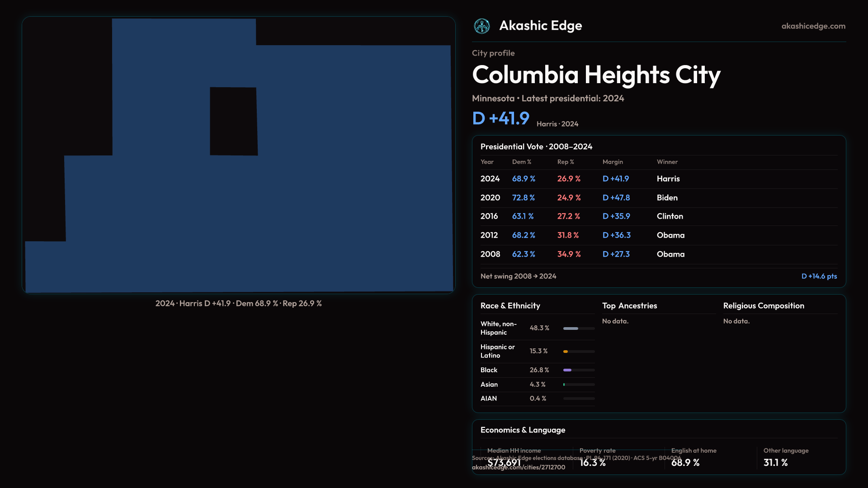This screenshot has width=868, height=488.
Task: Select the 2024 presidential vote row
Action: tap(658, 179)
